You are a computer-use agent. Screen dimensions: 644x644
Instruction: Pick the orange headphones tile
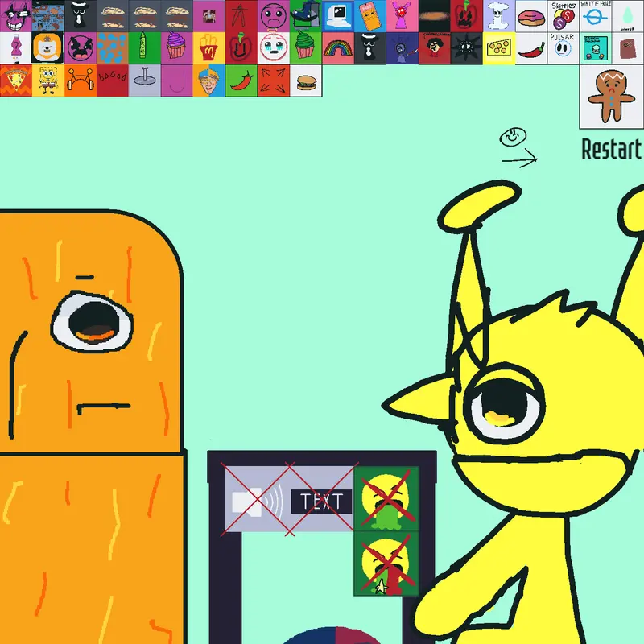(x=80, y=80)
